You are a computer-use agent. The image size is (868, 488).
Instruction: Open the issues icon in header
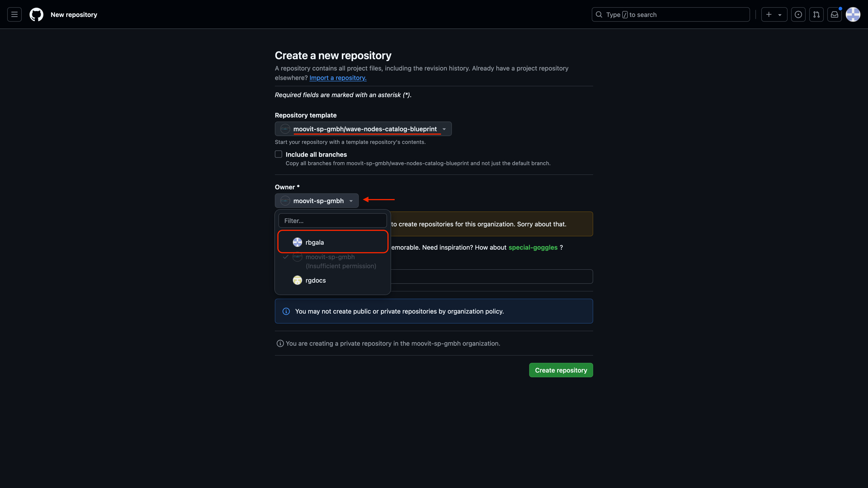tap(798, 15)
